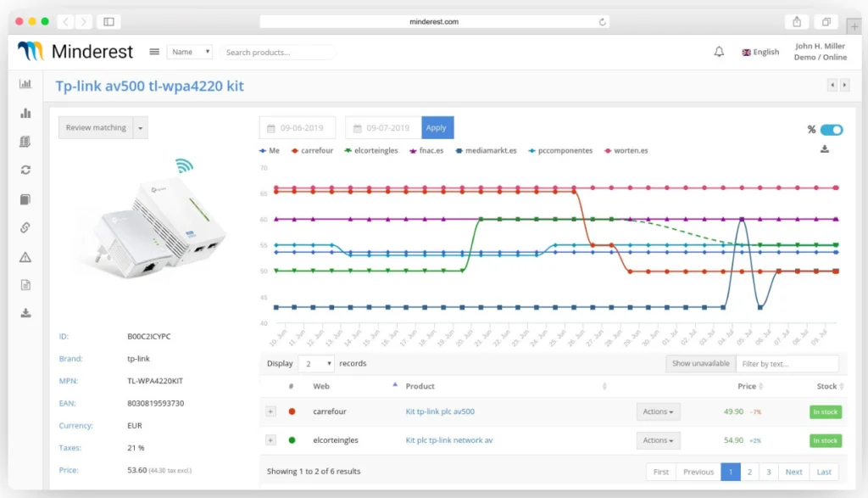Click the minderest.com address bar
This screenshot has height=498, width=868.
pos(434,21)
